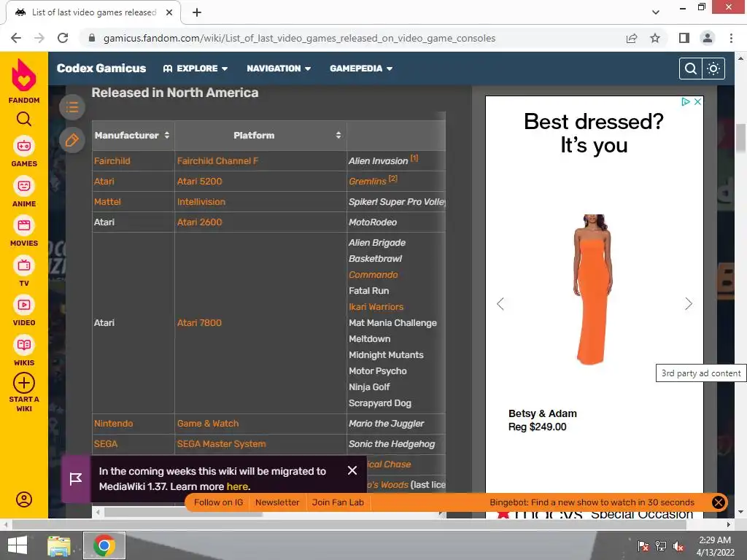Open the Ikari Warriors link

[376, 307]
